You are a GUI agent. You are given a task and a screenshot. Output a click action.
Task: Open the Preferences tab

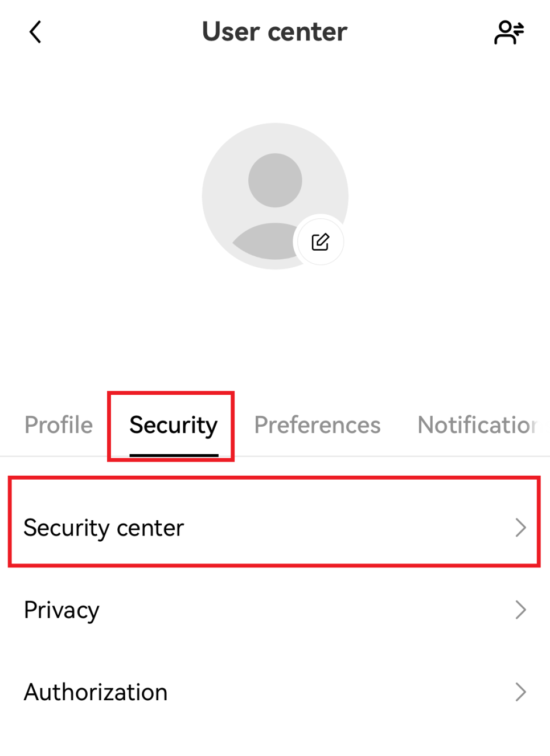[317, 425]
